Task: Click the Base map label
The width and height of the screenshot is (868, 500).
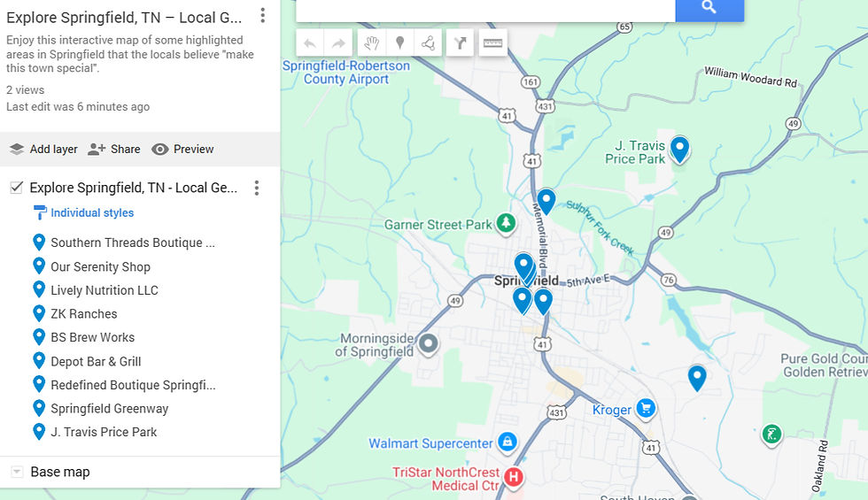Action: [x=60, y=472]
